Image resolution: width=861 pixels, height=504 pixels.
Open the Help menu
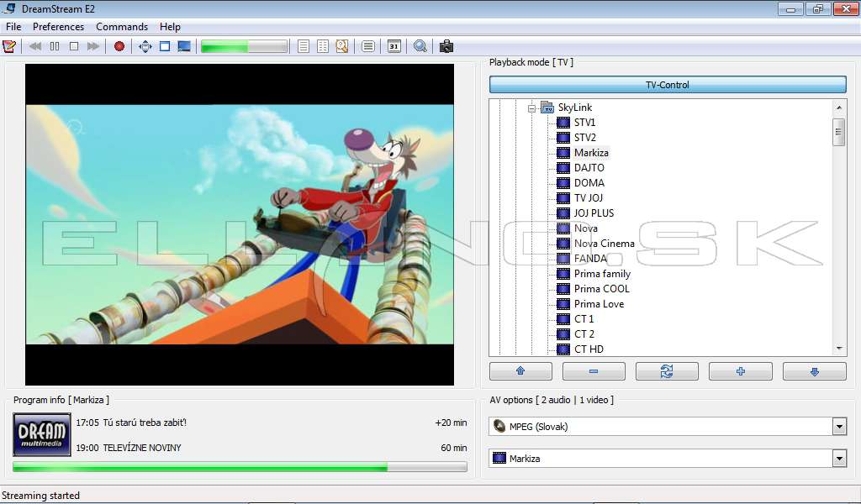(x=170, y=27)
